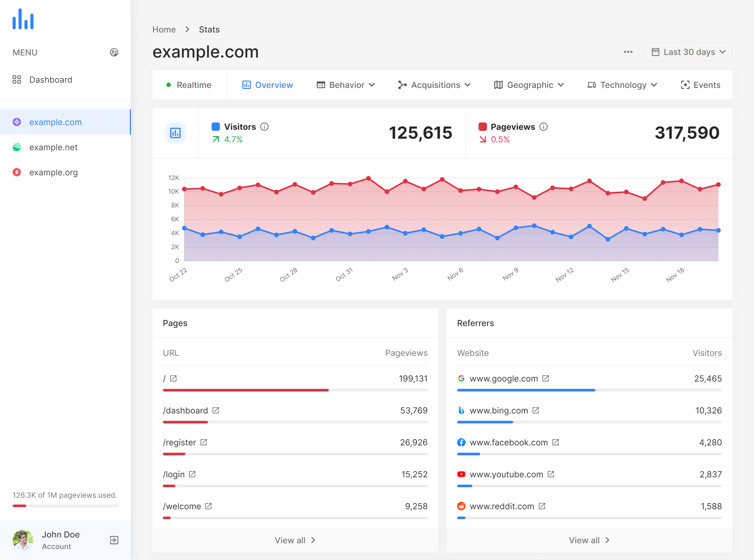Click the three-dot menu icon

(628, 52)
